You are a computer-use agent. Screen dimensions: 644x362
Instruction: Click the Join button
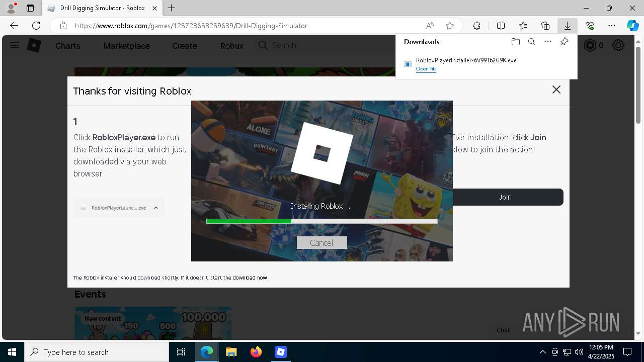(x=505, y=197)
